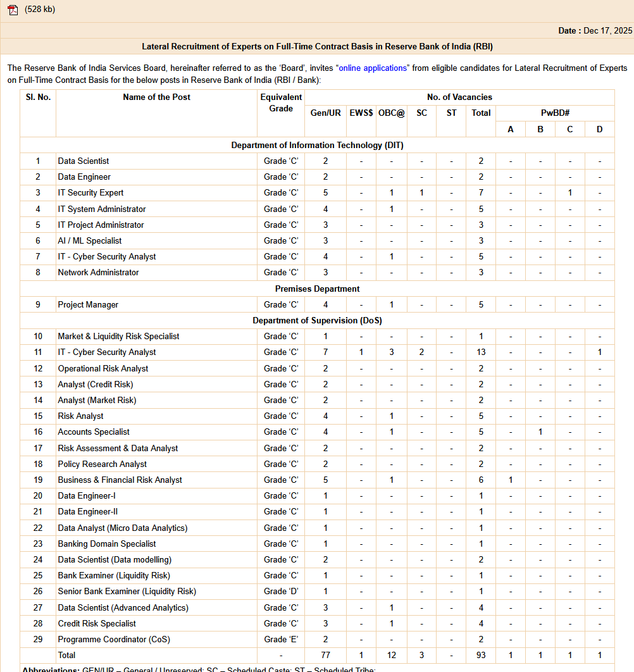Click the Date: Dec 17, 2025 text
The image size is (634, 672).
click(595, 30)
